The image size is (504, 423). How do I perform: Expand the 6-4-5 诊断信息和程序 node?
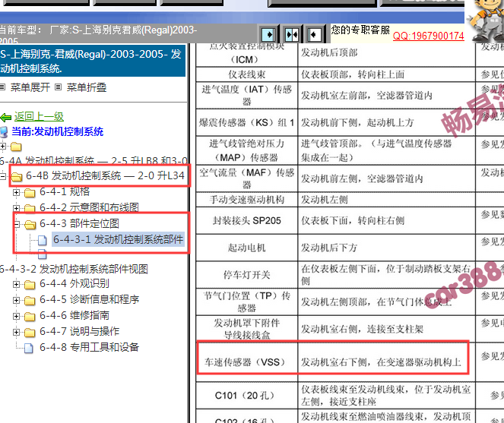point(16,300)
